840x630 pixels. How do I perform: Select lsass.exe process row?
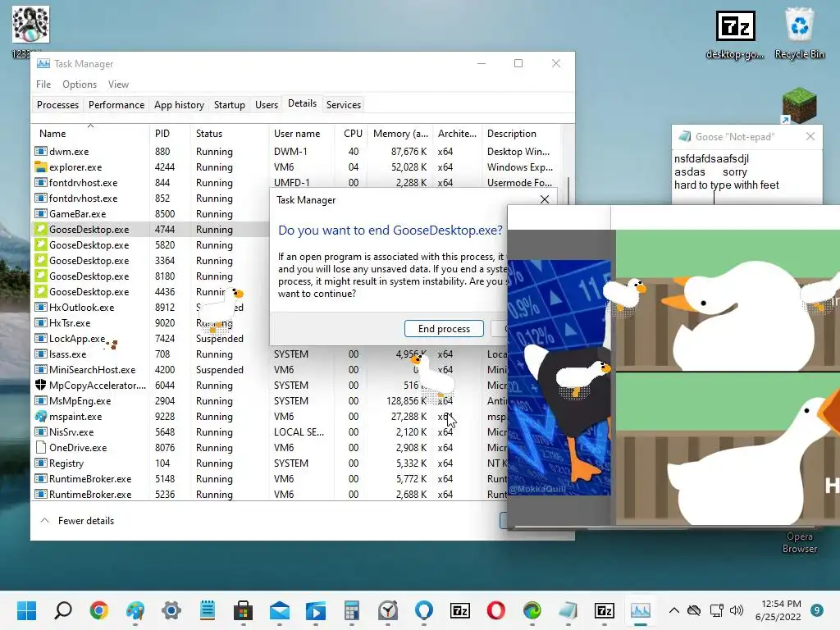click(x=269, y=354)
